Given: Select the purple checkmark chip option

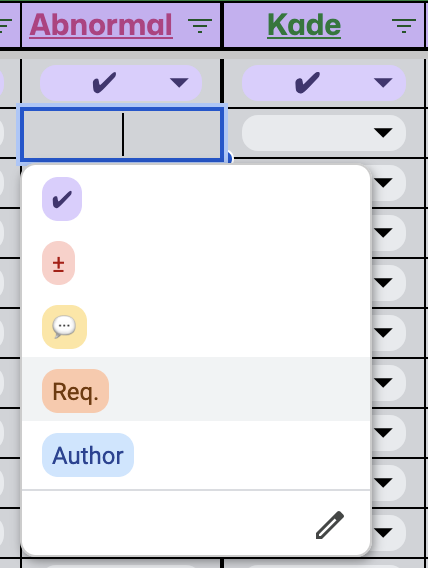Looking at the screenshot, I should (62, 199).
